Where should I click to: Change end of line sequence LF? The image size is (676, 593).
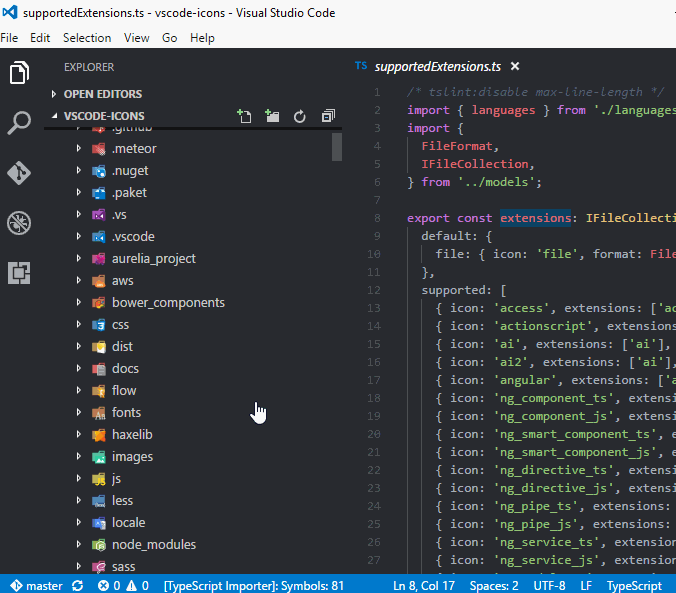pos(586,586)
